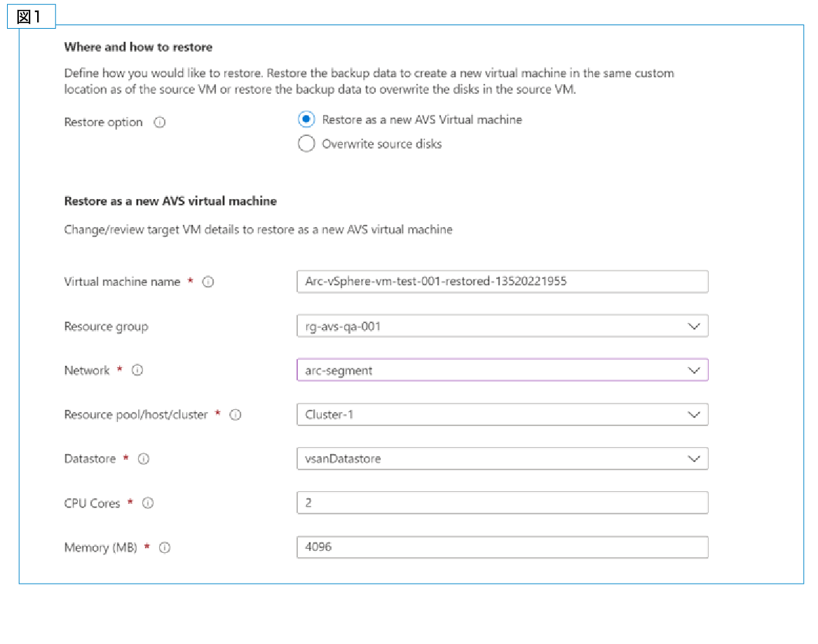Image resolution: width=818 pixels, height=644 pixels.
Task: Click the Overwrite source disks label text
Action: 382,144
